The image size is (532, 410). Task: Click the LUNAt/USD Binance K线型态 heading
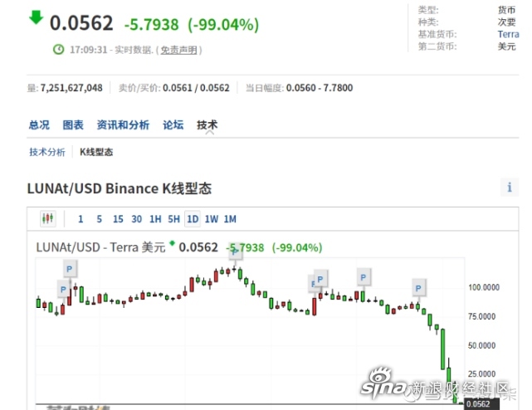(120, 188)
